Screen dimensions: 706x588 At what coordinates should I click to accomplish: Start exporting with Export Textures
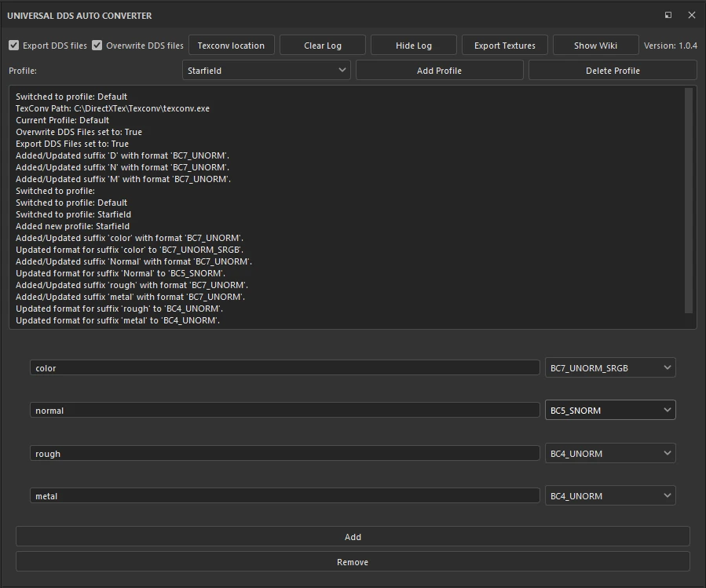point(505,46)
